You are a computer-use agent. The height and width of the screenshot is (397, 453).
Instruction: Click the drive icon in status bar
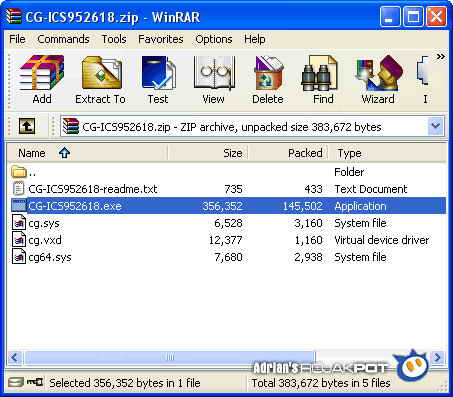[15, 382]
